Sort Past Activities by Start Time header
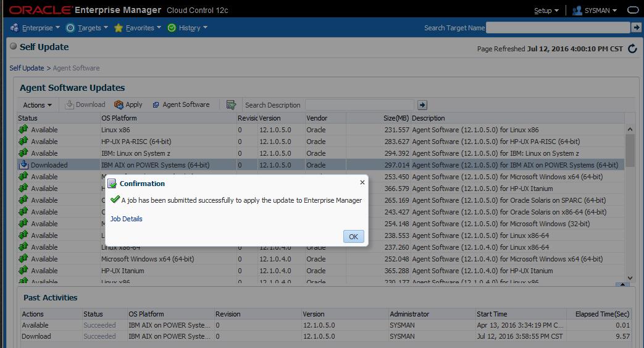The width and height of the screenshot is (644, 348). pyautogui.click(x=491, y=314)
